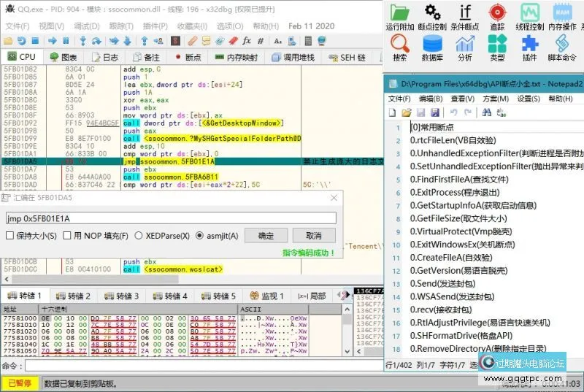Viewport: 584px width, 392px height.
Task: Open calculator icon in toolbar
Action: click(x=308, y=41)
